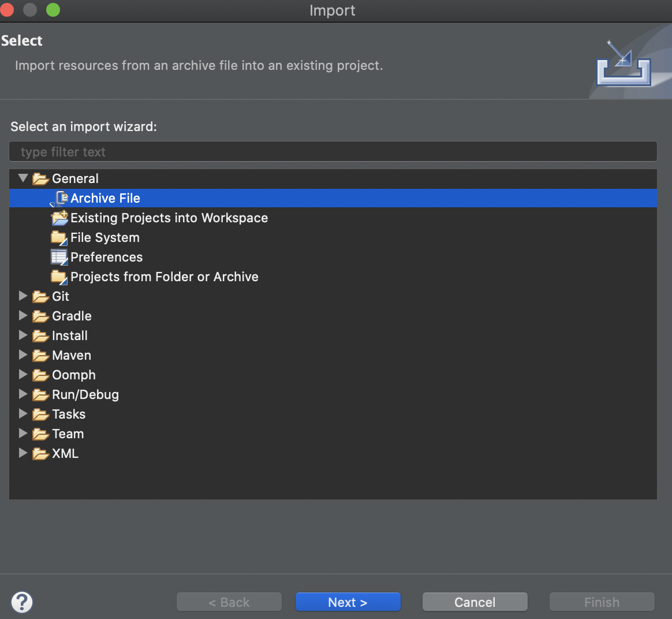Click the File System folder icon
This screenshot has width=672, height=619.
[59, 238]
